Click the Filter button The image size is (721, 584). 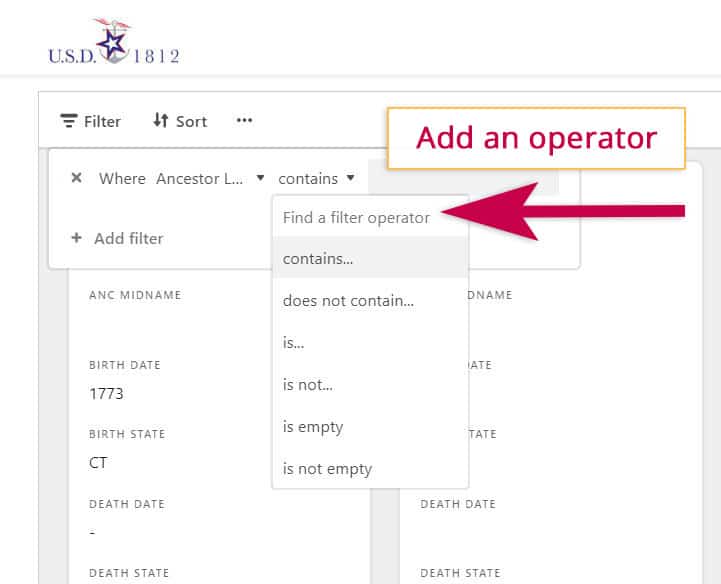pyautogui.click(x=91, y=121)
